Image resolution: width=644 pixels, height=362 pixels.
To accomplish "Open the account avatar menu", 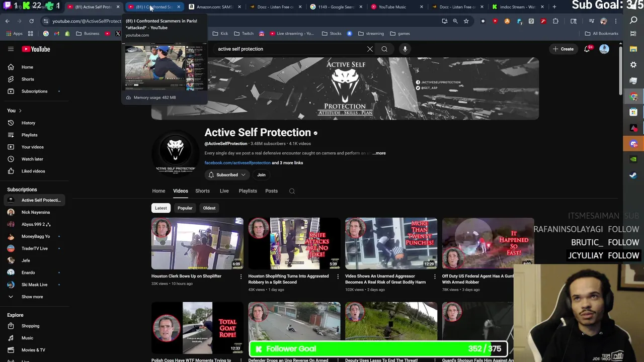I will pyautogui.click(x=604, y=49).
